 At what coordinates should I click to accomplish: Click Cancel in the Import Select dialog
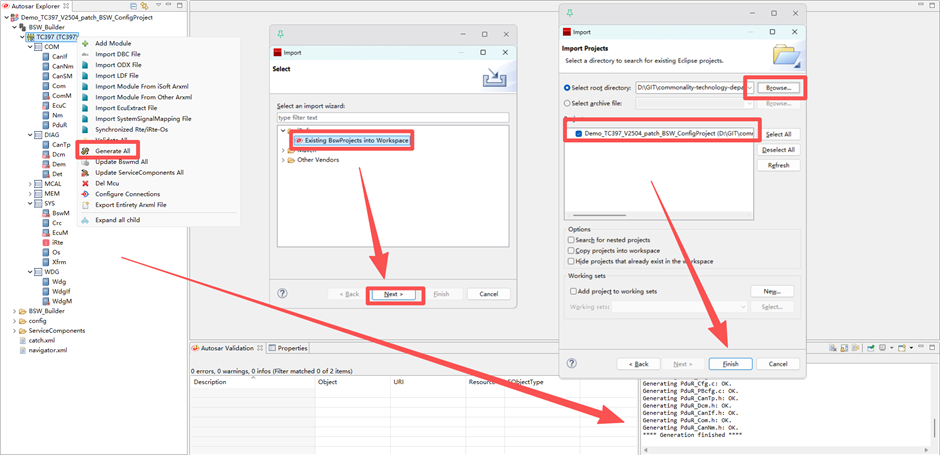pos(489,294)
